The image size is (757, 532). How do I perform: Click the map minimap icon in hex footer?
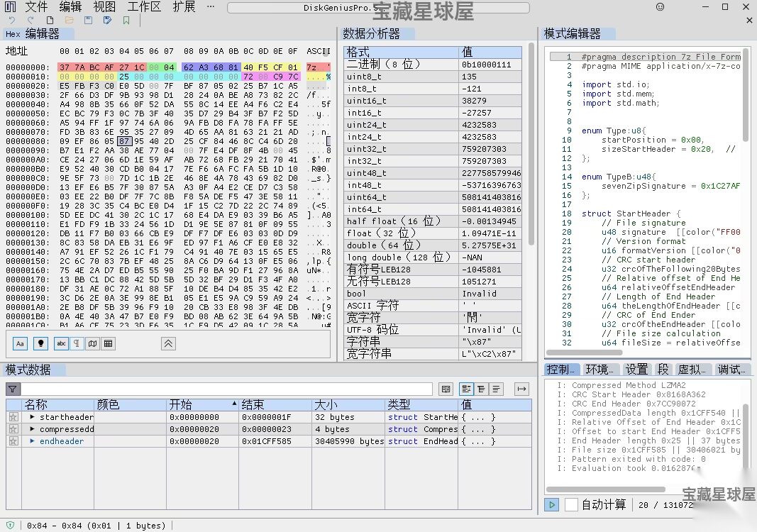pyautogui.click(x=92, y=344)
